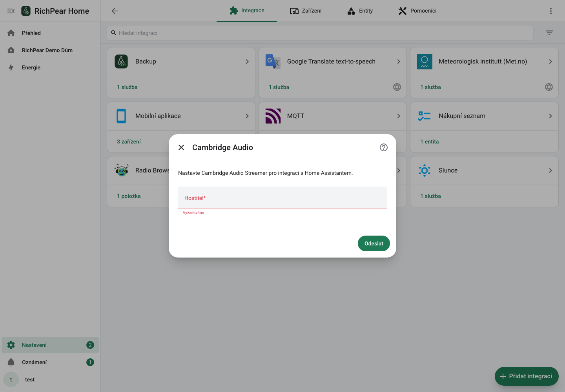
Task: Switch to the Zařízení tab
Action: click(x=306, y=11)
